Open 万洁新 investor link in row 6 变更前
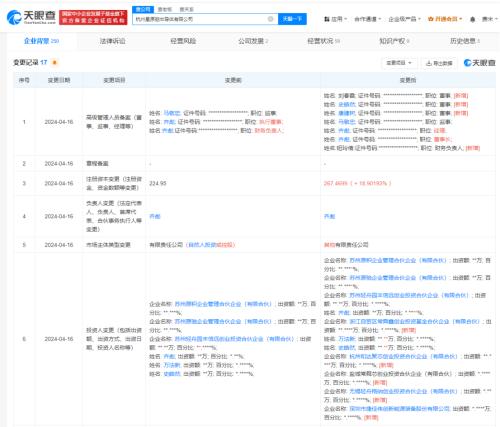The width and height of the screenshot is (500, 427). 172,365
